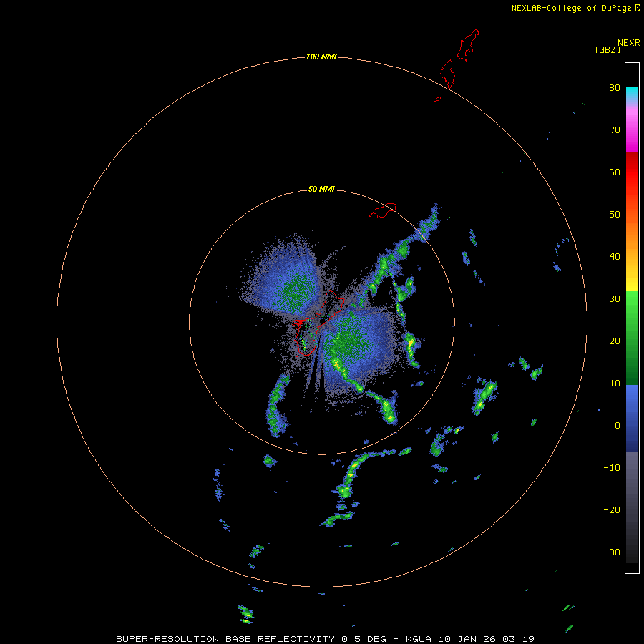
Task: Click the 70 value on the dBZ scale
Action: 615,130
